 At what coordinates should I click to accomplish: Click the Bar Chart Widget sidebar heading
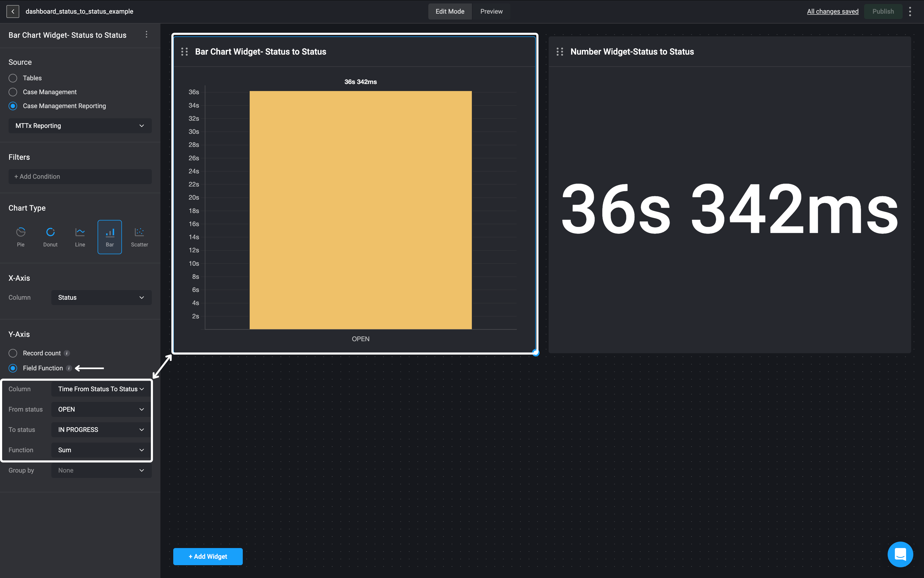[68, 35]
